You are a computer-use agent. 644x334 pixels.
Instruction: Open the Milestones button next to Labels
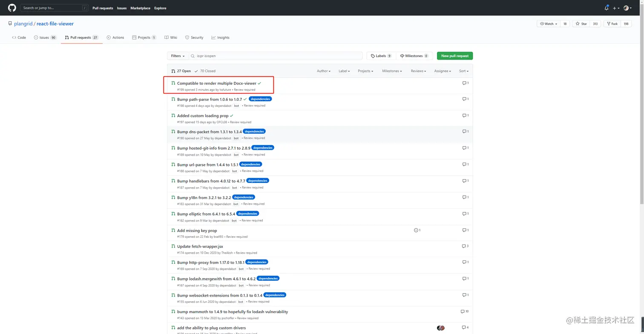point(414,56)
